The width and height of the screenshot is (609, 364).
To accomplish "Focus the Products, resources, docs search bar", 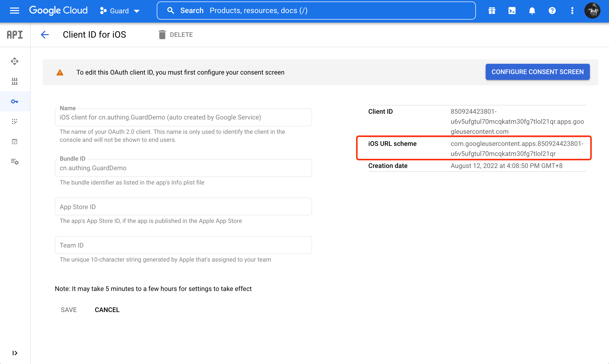I will click(316, 11).
